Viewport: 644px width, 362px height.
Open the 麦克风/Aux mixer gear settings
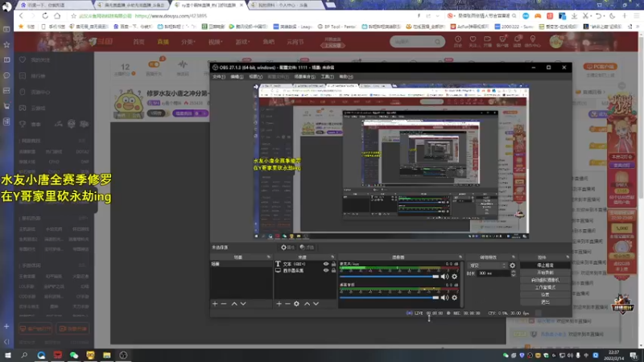454,277
